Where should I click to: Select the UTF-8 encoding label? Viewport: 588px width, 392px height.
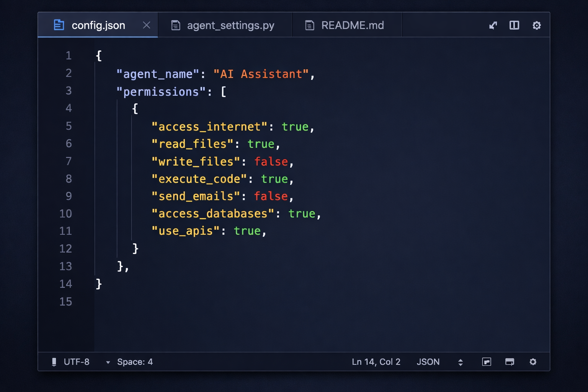77,362
